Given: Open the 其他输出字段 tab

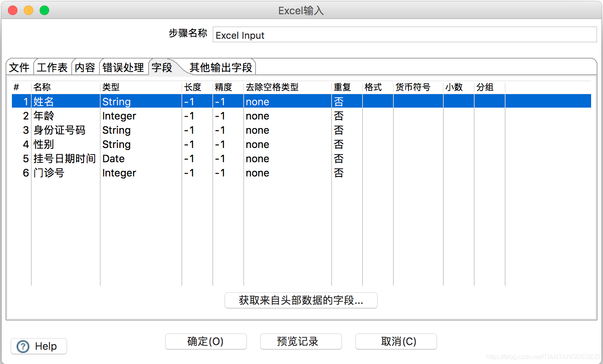Looking at the screenshot, I should click(x=221, y=67).
